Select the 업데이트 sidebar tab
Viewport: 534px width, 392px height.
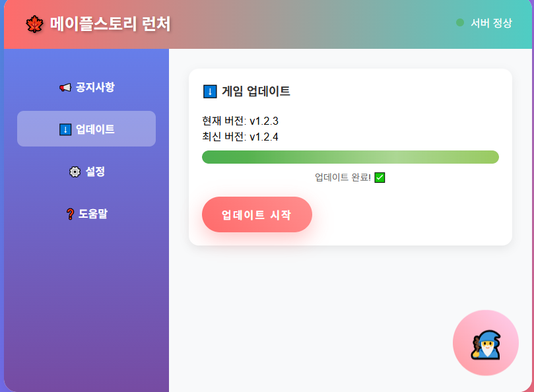pyautogui.click(x=86, y=129)
